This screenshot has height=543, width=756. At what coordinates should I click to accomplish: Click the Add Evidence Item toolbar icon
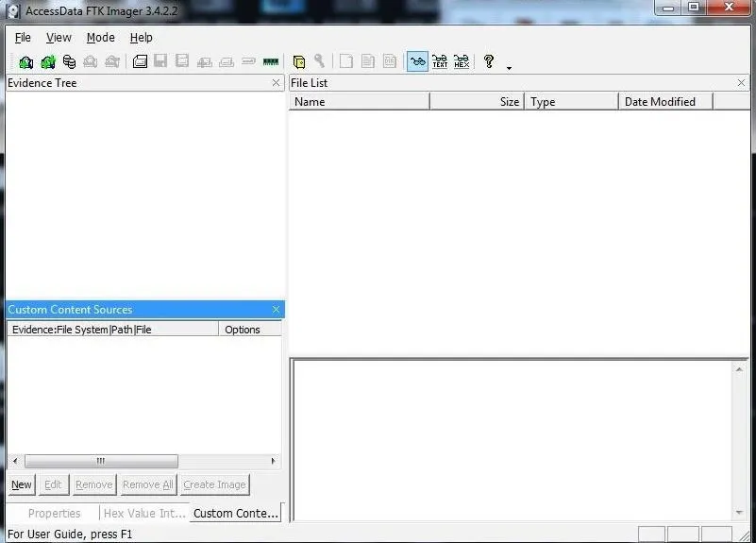(26, 61)
